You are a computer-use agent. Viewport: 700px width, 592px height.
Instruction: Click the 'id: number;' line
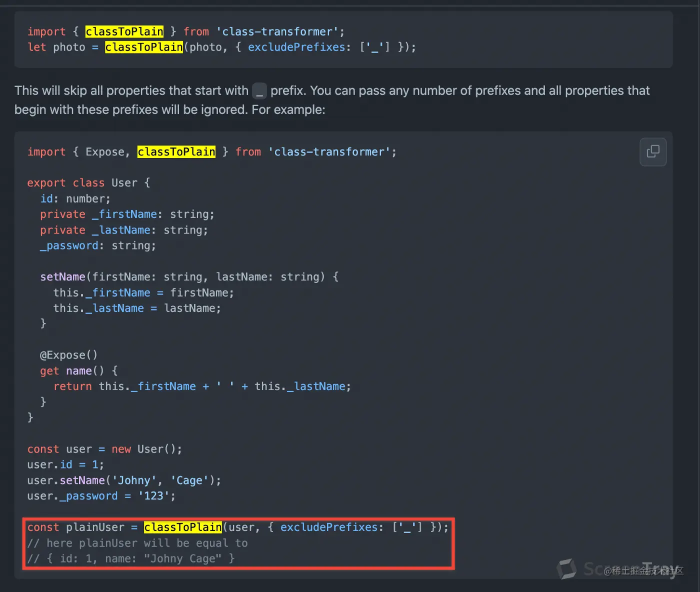point(75,199)
